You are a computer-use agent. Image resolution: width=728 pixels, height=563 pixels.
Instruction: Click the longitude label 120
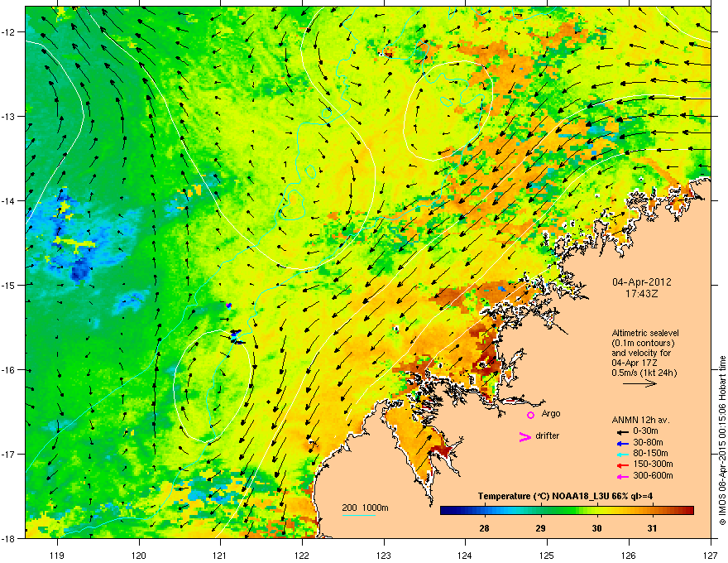(x=139, y=555)
